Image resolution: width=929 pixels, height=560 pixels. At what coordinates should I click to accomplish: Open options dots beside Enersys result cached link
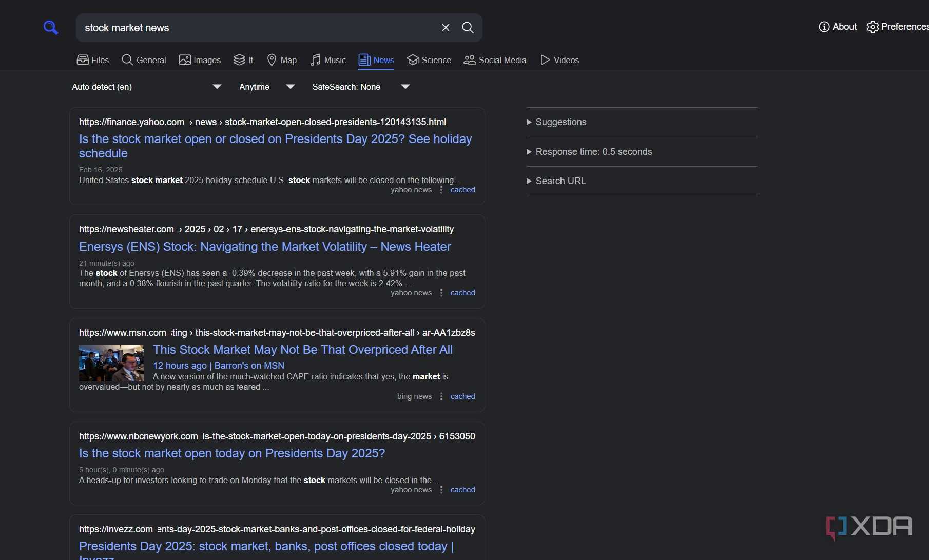pyautogui.click(x=441, y=293)
